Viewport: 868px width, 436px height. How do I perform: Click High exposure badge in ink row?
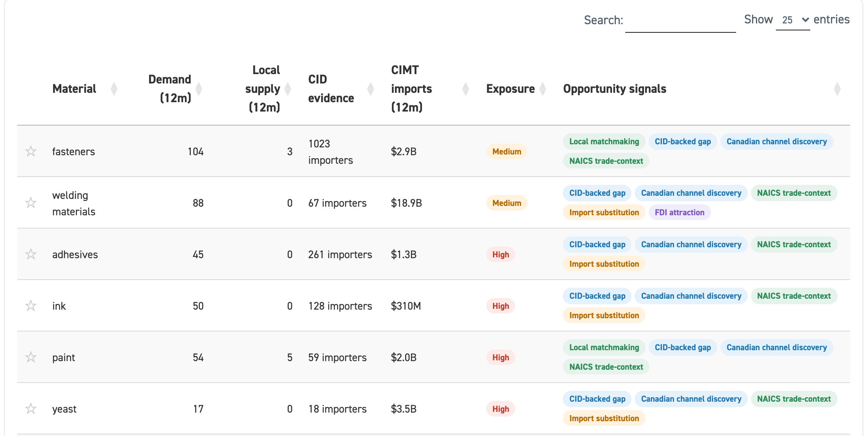pyautogui.click(x=501, y=306)
